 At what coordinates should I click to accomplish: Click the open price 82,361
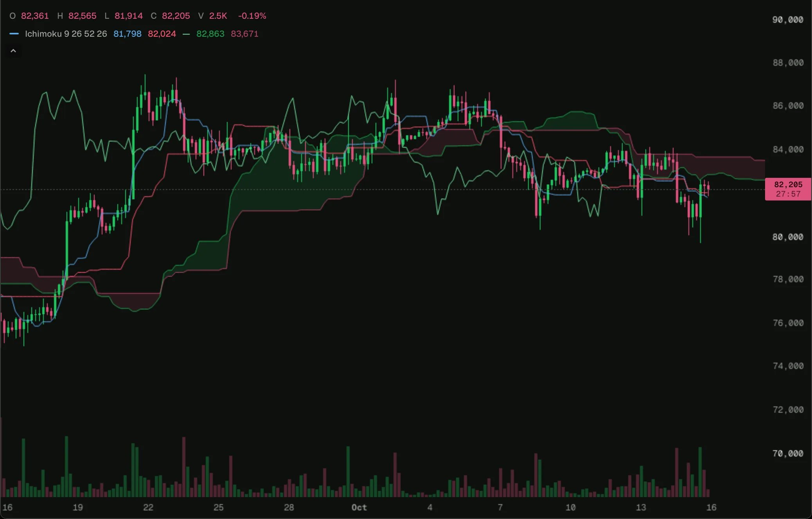(35, 16)
